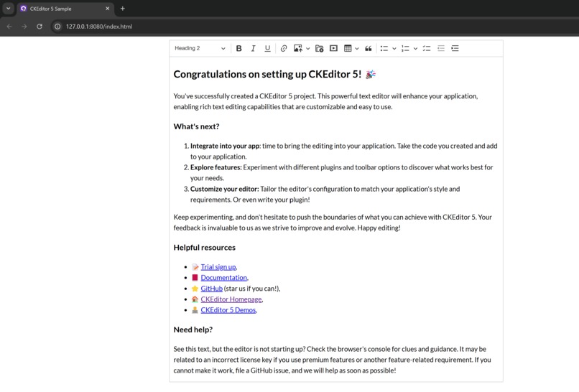Click the "Explore features:" list item
This screenshot has width=579, height=392.
341,173
